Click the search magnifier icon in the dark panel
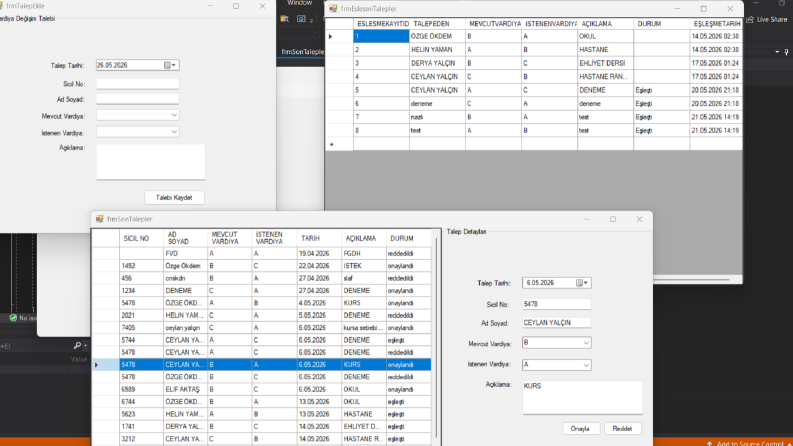This screenshot has height=446, width=793. 77,345
